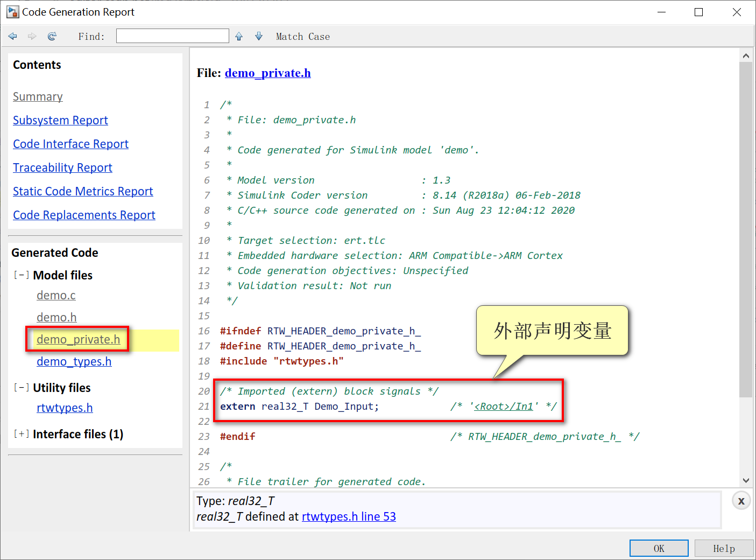Expand the Interface files (1) group
This screenshot has width=756, height=560.
(x=21, y=434)
